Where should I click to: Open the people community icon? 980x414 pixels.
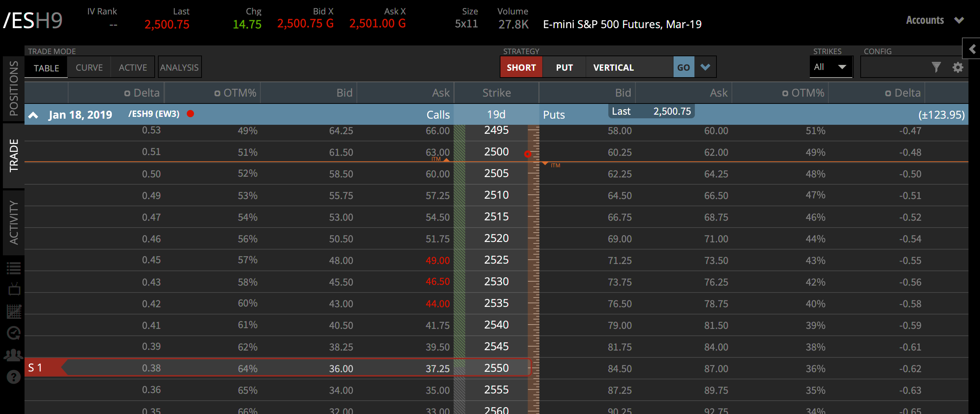[14, 355]
